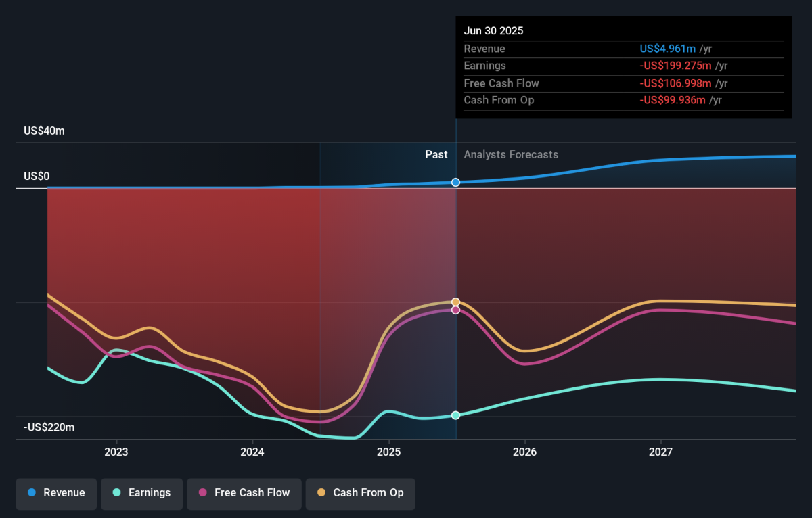Toggle the Earnings series legend button
Screen dimensions: 812x518
[x=141, y=493]
